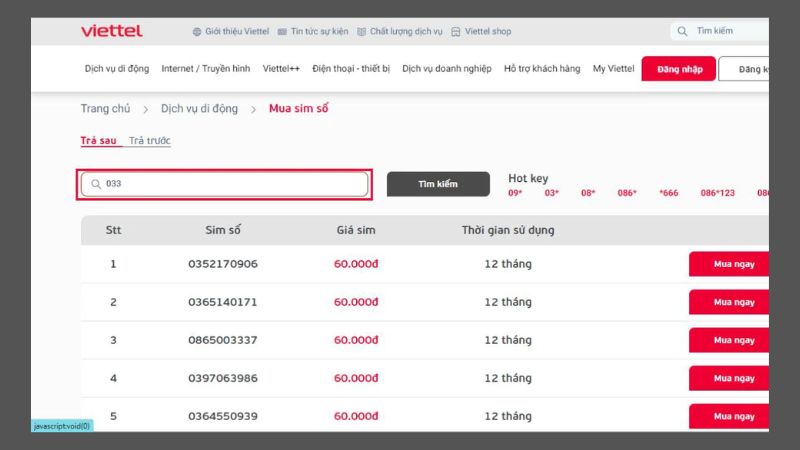Screen dimensions: 800x450
Task: Open My Viettel menu
Action: click(x=613, y=68)
